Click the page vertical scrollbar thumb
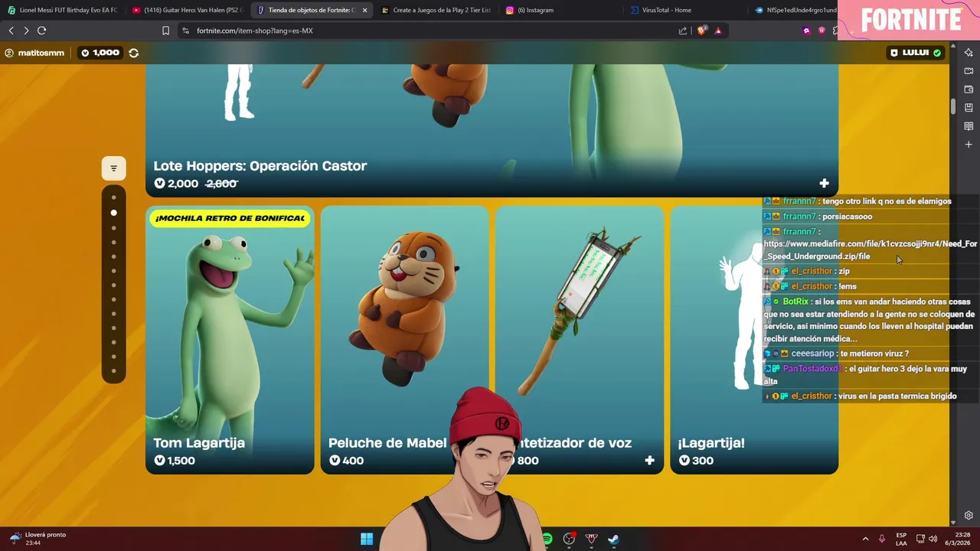 click(953, 106)
